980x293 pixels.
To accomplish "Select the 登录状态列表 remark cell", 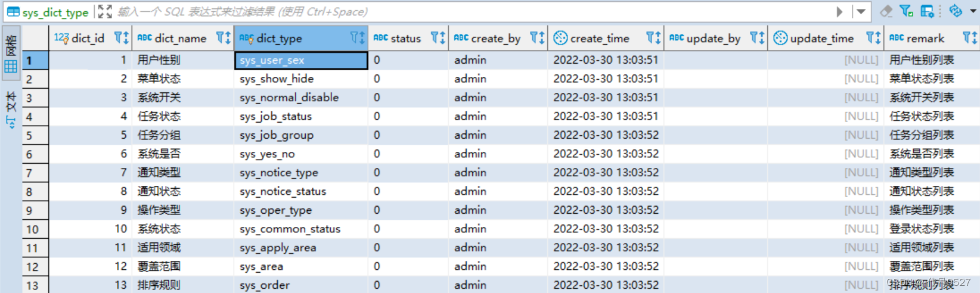I will [x=932, y=229].
